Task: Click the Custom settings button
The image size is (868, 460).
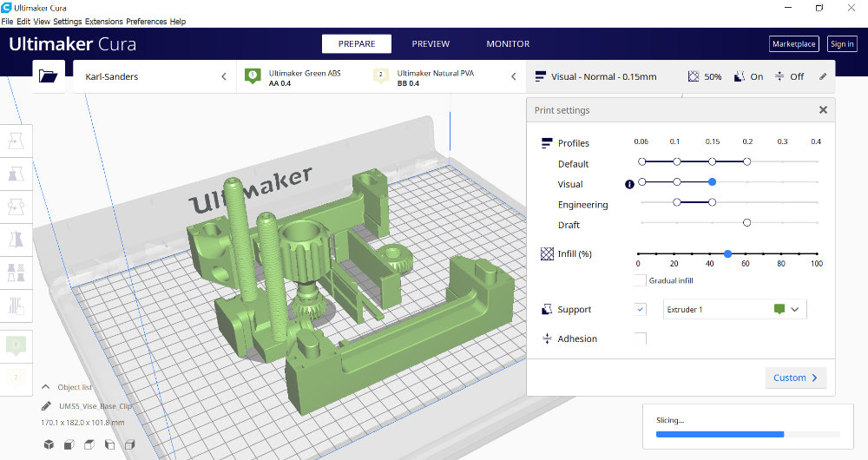Action: (796, 378)
